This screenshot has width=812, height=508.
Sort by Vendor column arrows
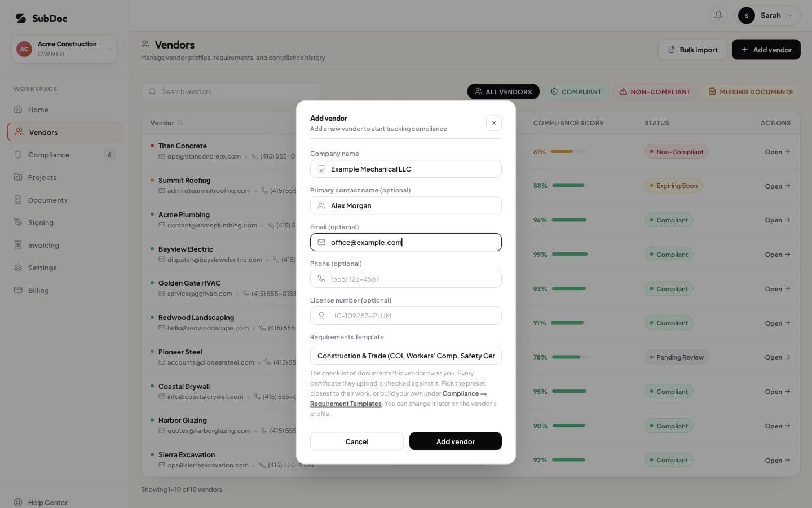click(x=180, y=122)
